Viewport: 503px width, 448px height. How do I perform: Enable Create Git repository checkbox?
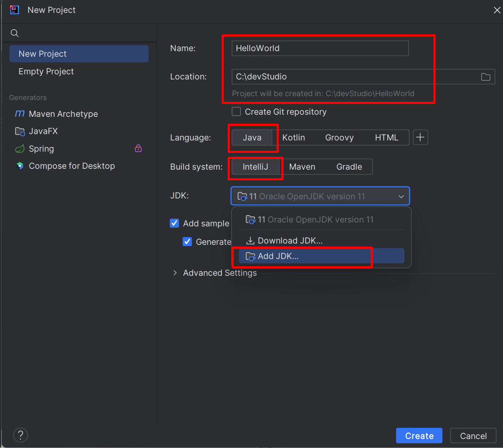coord(236,112)
